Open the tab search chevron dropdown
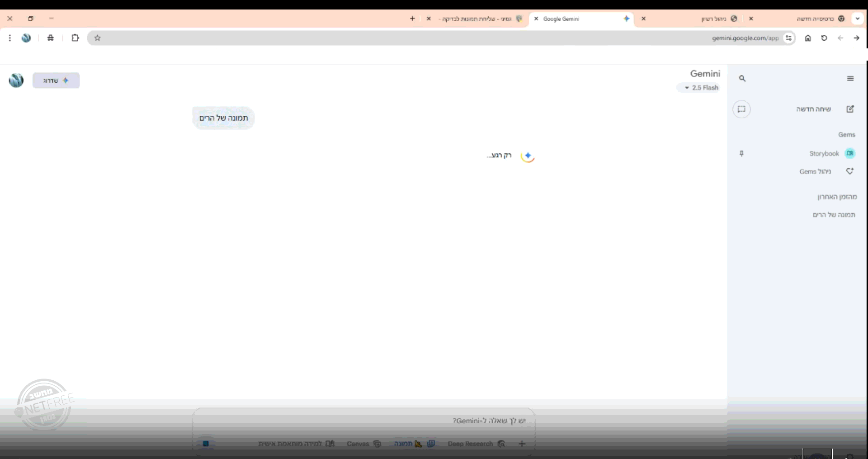 pyautogui.click(x=857, y=19)
